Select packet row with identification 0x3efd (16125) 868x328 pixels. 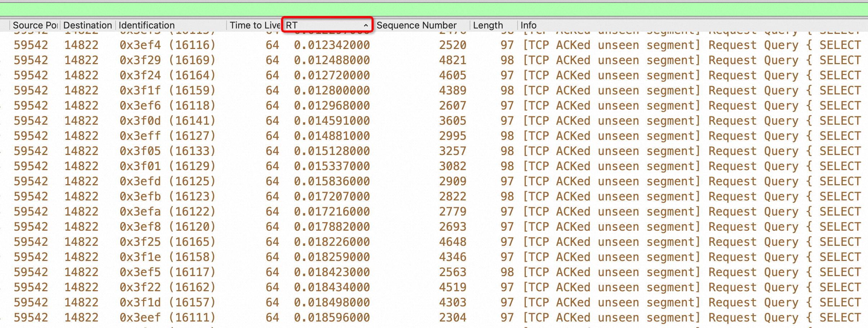434,181
